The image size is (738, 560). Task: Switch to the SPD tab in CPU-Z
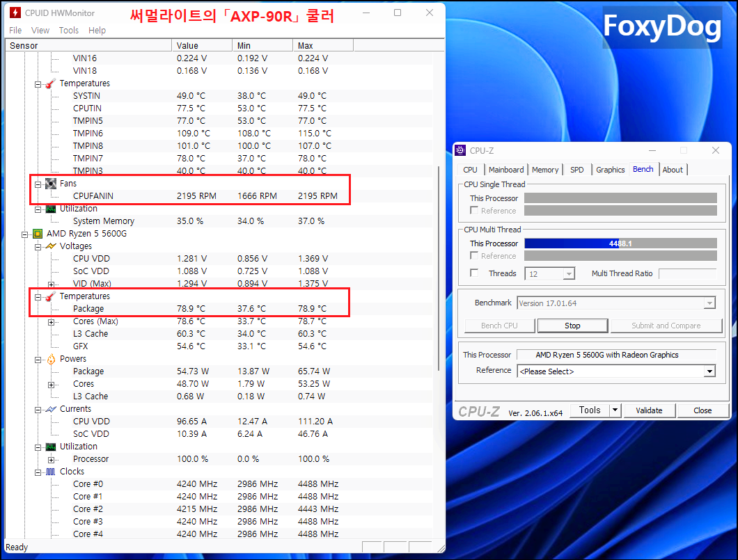pyautogui.click(x=577, y=170)
